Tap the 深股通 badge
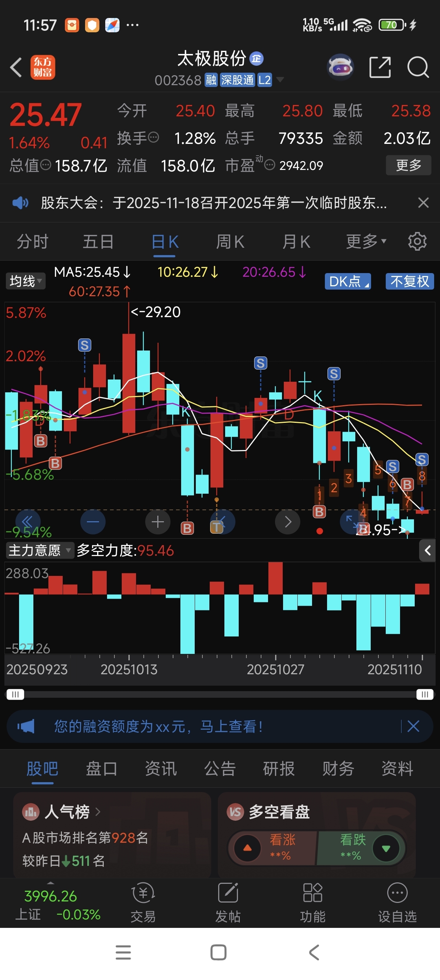This screenshot has height=980, width=440. click(x=238, y=80)
